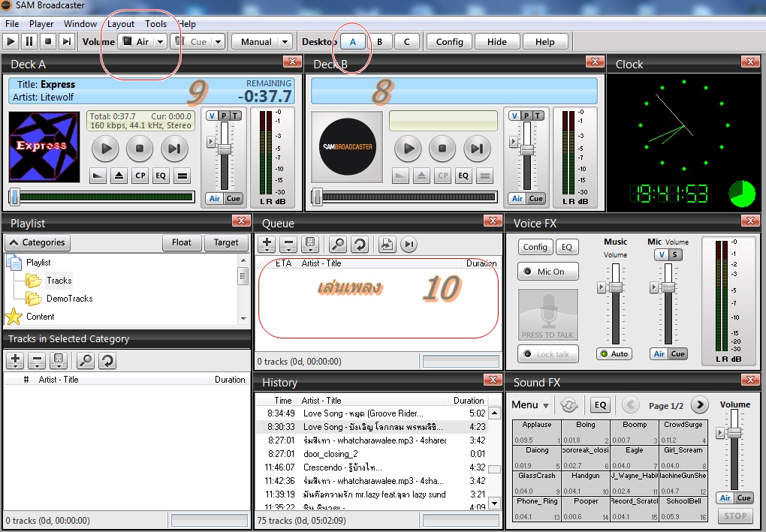Remove tracks from Queue with minus icon
Viewport: 766px width, 532px height.
pyautogui.click(x=288, y=244)
